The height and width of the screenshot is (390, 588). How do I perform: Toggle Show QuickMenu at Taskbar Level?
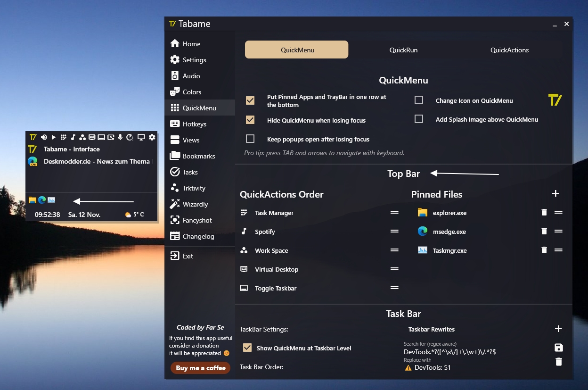[x=247, y=348]
